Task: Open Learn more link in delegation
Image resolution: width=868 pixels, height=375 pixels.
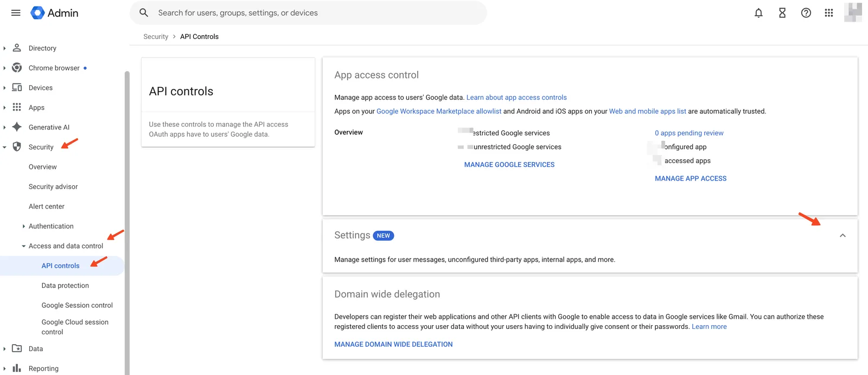Action: (709, 327)
